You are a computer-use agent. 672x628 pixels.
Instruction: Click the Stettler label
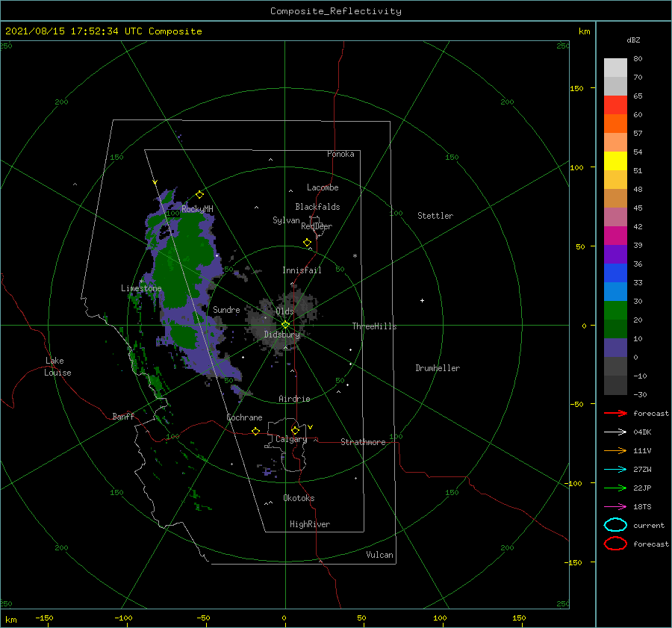pos(435,216)
